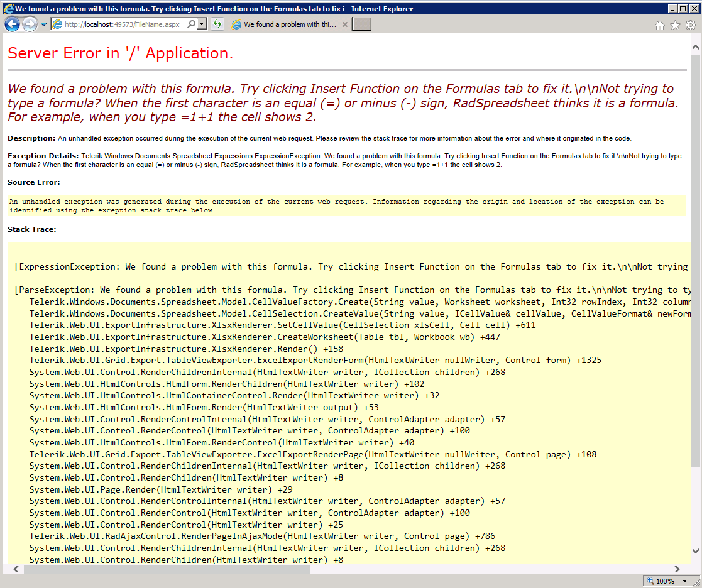
Task: Click the zoom magnifier icon in status bar
Action: click(650, 581)
